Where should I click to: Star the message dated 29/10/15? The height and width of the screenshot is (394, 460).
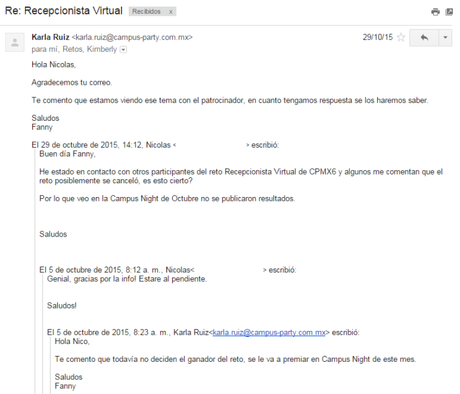401,37
